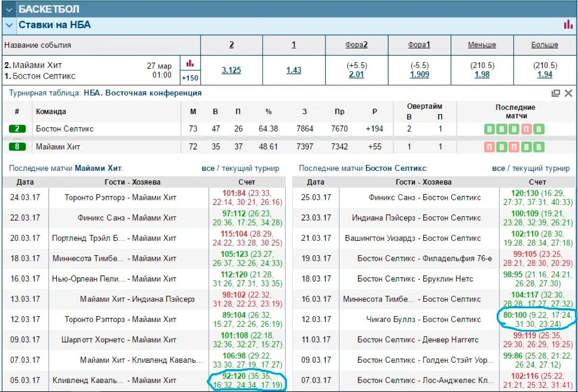Click Майами Хит team name in event row
The width and height of the screenshot is (578, 392).
coord(37,65)
